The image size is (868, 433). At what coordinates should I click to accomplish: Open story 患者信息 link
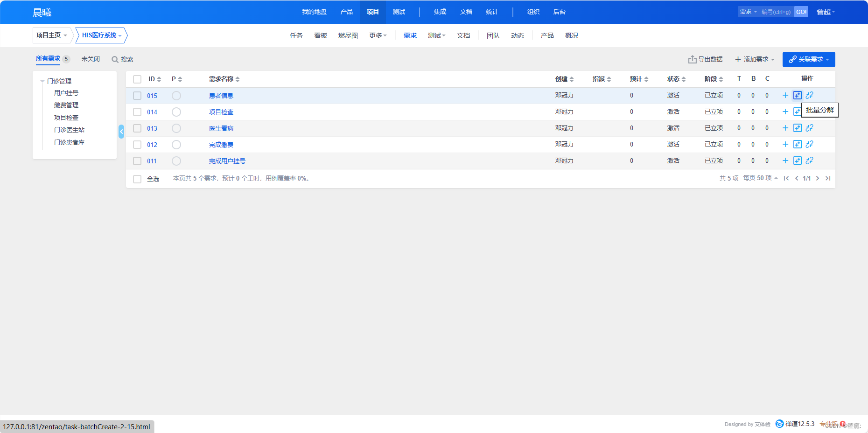click(x=221, y=96)
